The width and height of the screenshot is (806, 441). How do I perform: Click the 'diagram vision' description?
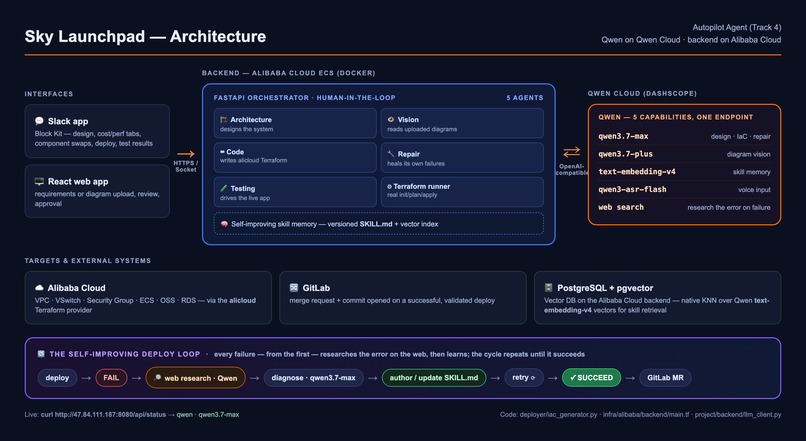pyautogui.click(x=748, y=154)
